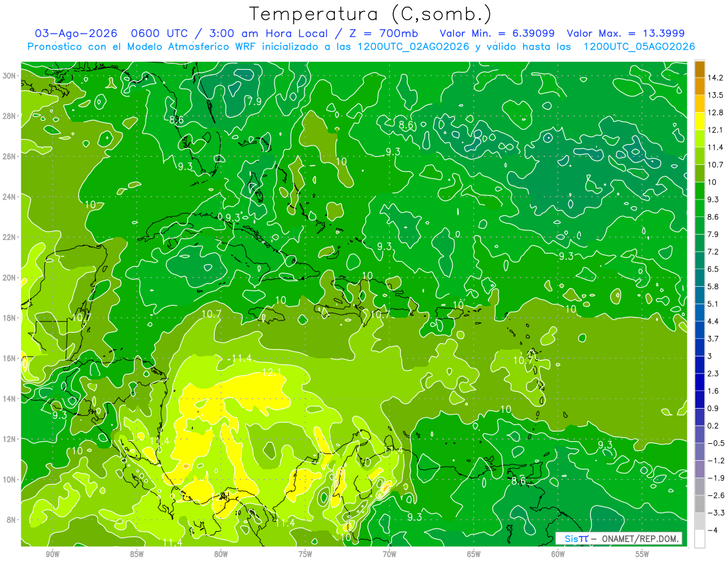The width and height of the screenshot is (728, 562).
Task: Click the '0.9' color scale label
Action: [x=713, y=408]
